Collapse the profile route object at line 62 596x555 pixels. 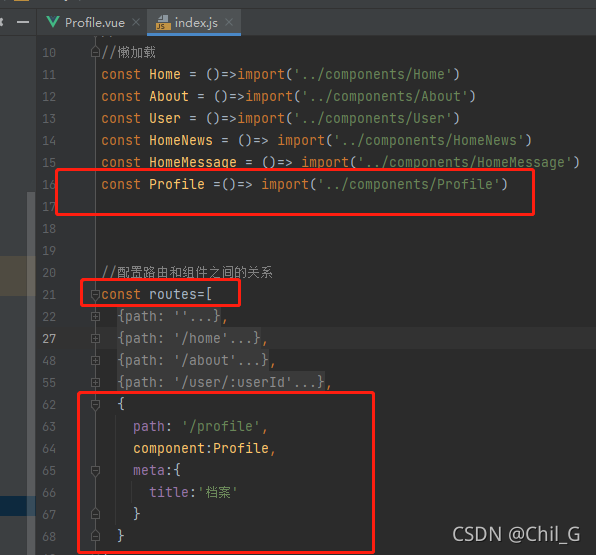95,405
